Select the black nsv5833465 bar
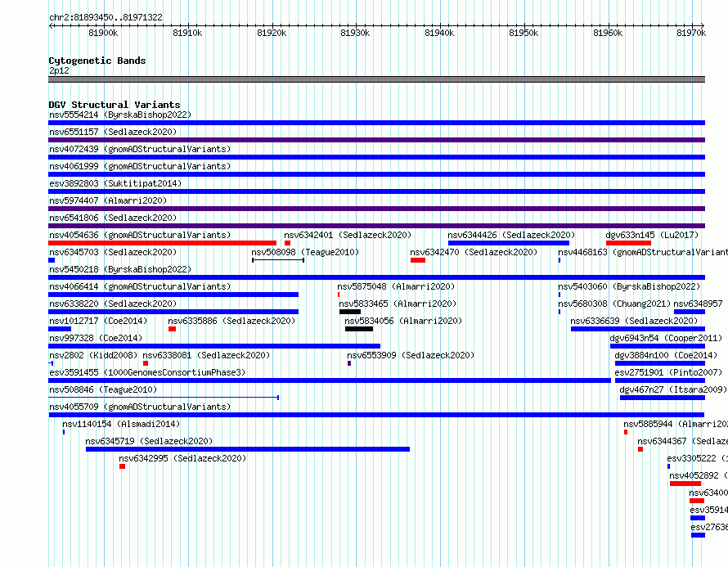The image size is (728, 567). 350,312
